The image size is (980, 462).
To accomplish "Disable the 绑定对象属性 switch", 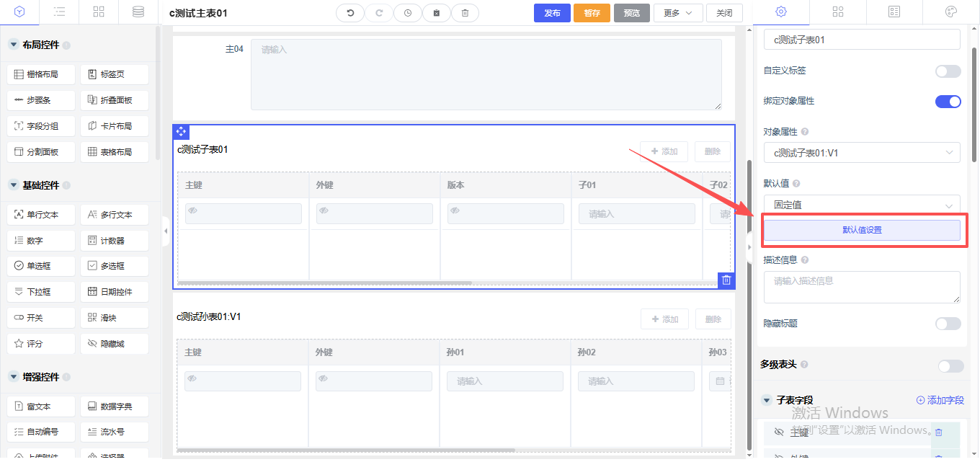I will [948, 102].
